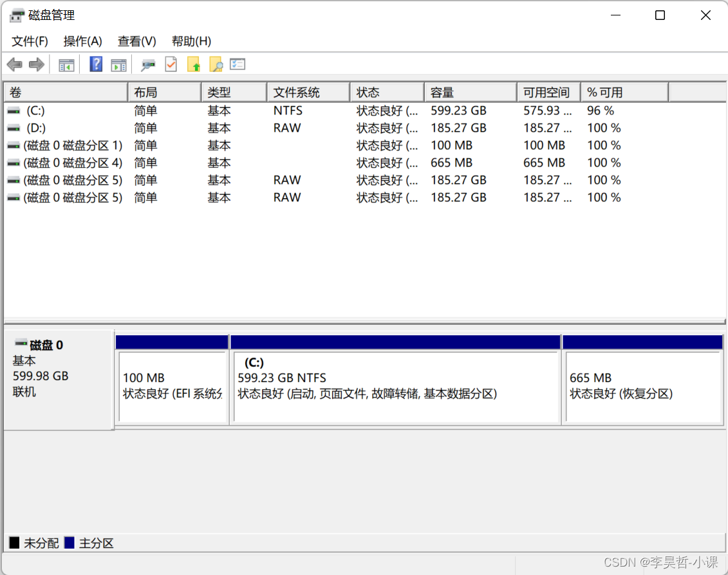
Task: Select the 磁盘 0 disk label panel
Action: pyautogui.click(x=59, y=379)
